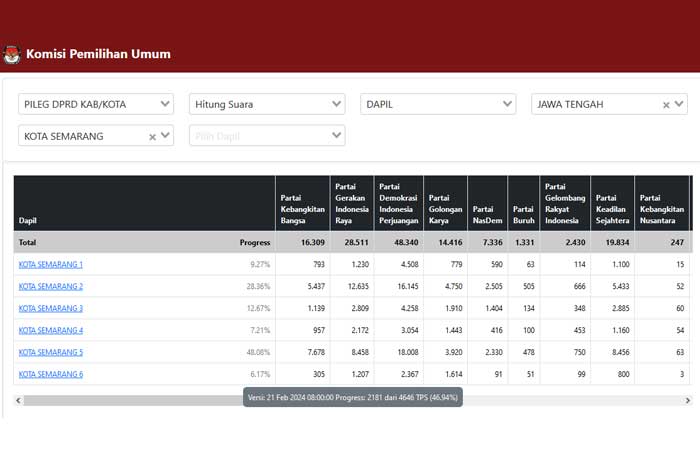Click the Partai Gelombang Rakyat Indonesia header
The width and height of the screenshot is (700, 465).
pyautogui.click(x=565, y=203)
